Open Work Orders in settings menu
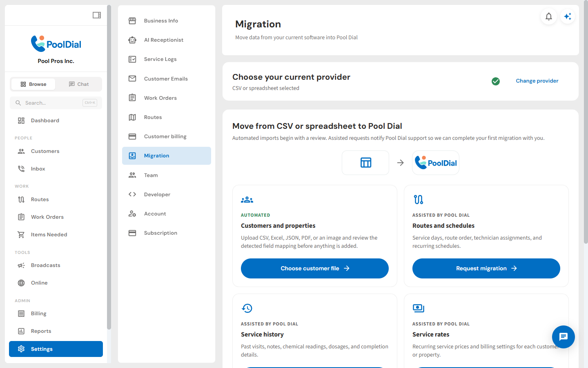This screenshot has height=368, width=588. [x=167, y=98]
